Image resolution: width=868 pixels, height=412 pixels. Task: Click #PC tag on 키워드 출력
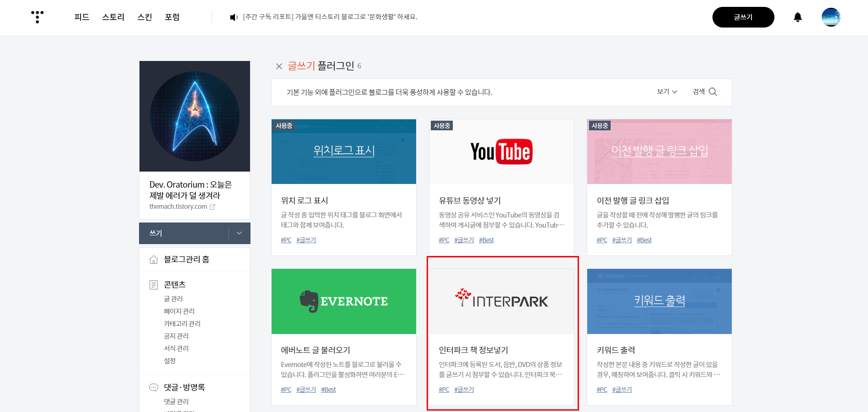tap(602, 390)
